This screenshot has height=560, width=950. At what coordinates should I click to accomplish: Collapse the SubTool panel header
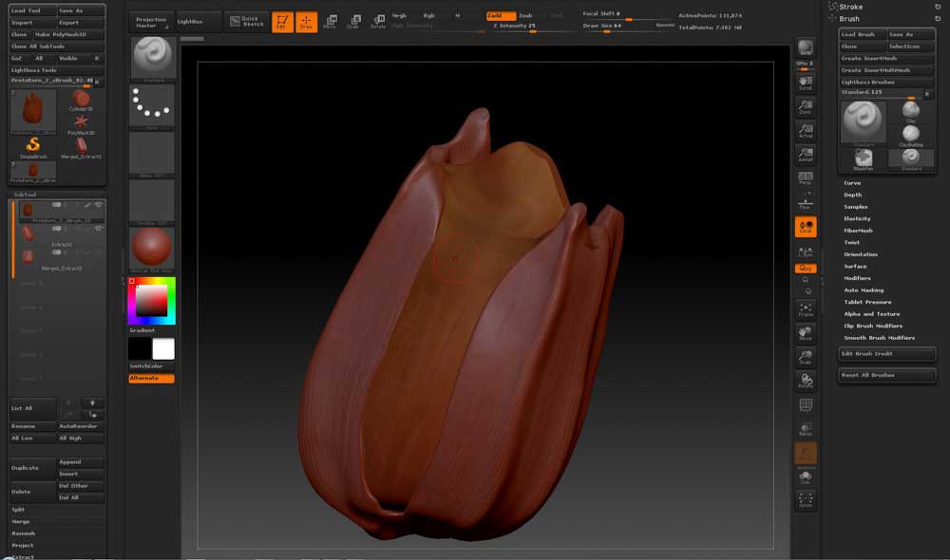(25, 194)
